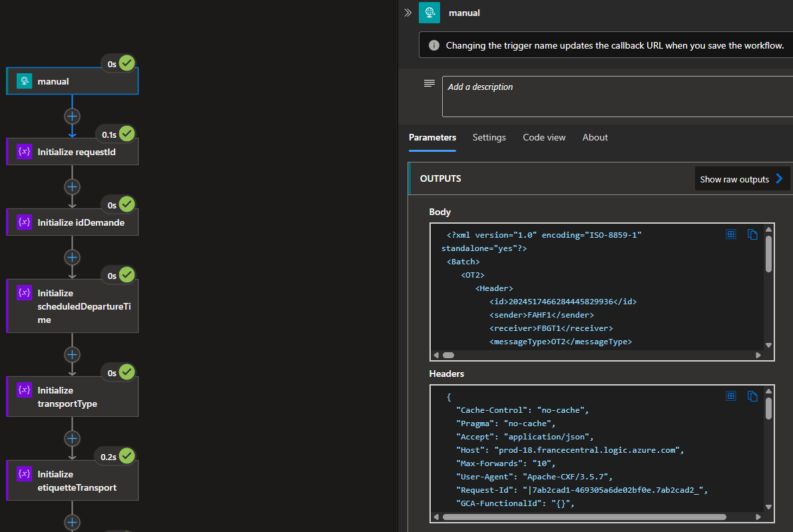Copy the Body output XML
Viewport: 793px width, 532px height.
tap(752, 234)
